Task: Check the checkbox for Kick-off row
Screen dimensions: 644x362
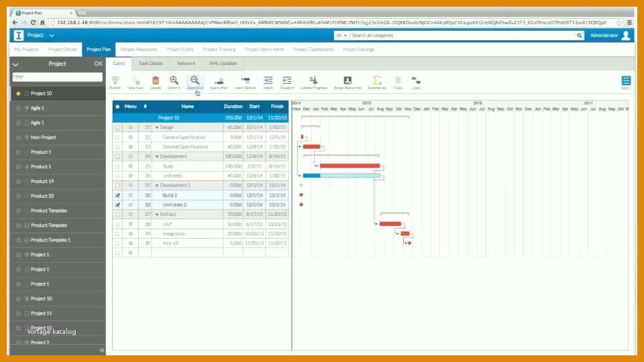Action: pos(118,243)
